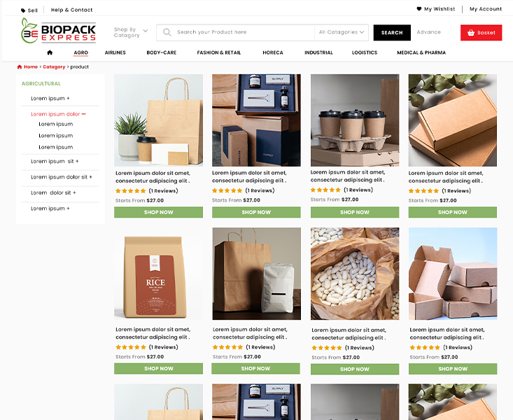Click the black SEARCH button
This screenshot has height=420, width=513.
pos(392,32)
